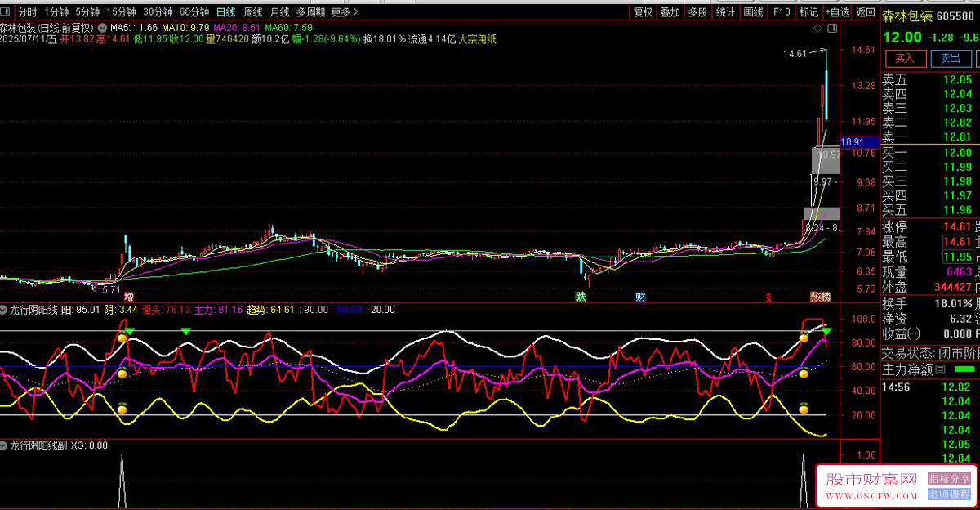Open the dropdown arrow beside 森林包装(日线.前复权)
This screenshot has height=510, width=980.
pyautogui.click(x=101, y=27)
